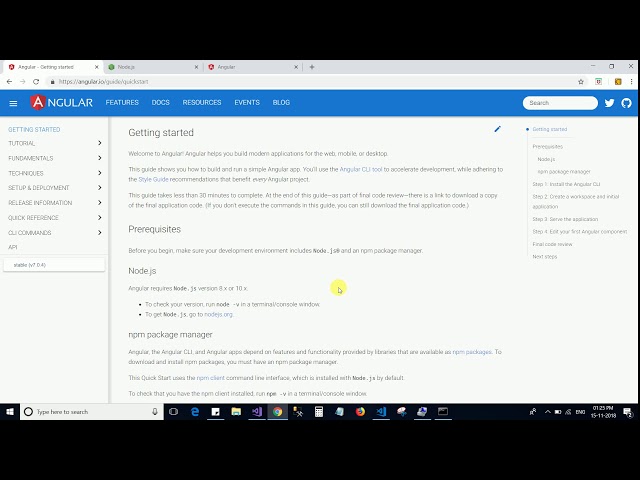The height and width of the screenshot is (480, 640).
Task: Close the third Angular tab
Action: point(296,67)
